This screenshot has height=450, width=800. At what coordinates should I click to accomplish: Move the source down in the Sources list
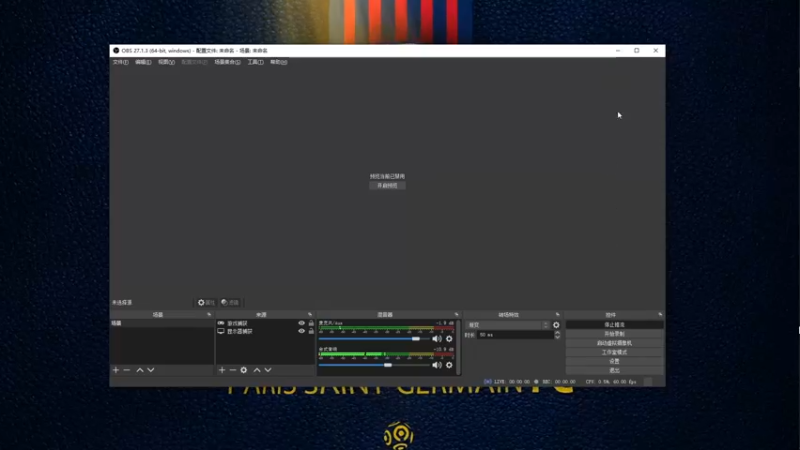tap(268, 370)
